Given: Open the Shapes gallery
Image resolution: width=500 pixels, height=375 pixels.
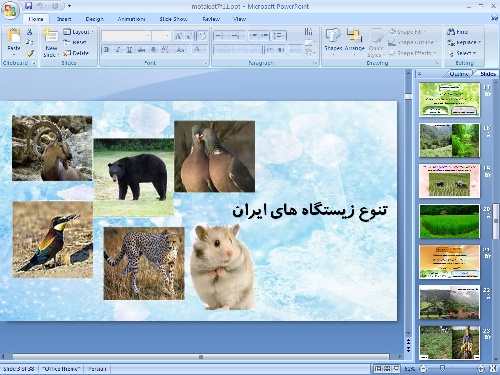Looking at the screenshot, I should (x=333, y=42).
